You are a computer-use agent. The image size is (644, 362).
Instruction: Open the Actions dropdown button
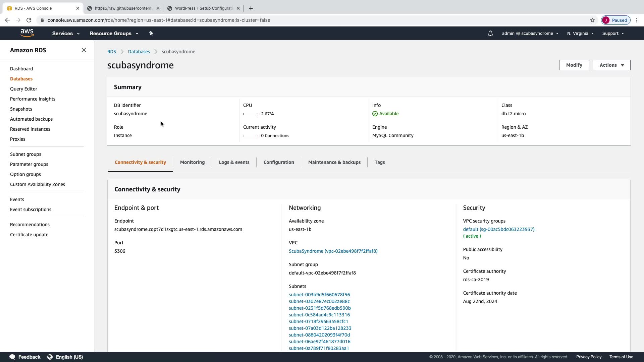611,65
